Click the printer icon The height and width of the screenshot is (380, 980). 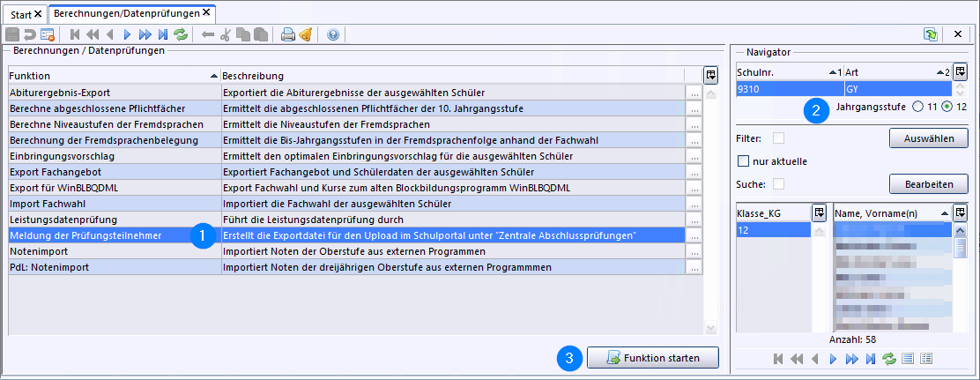[287, 34]
